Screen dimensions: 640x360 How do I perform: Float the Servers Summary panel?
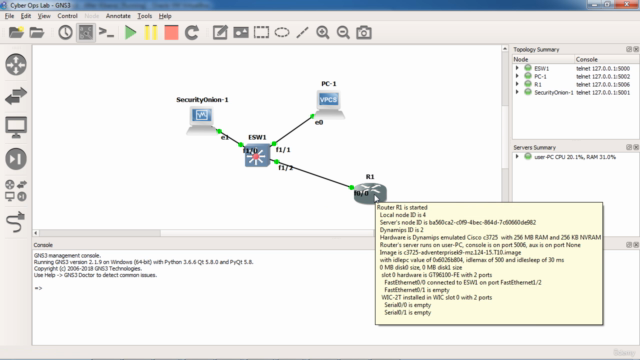click(629, 147)
